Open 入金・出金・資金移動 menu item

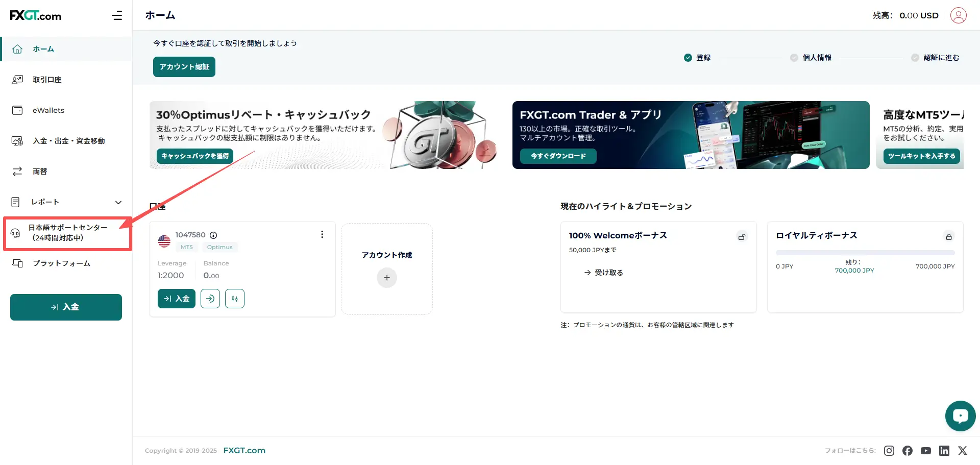click(66, 141)
